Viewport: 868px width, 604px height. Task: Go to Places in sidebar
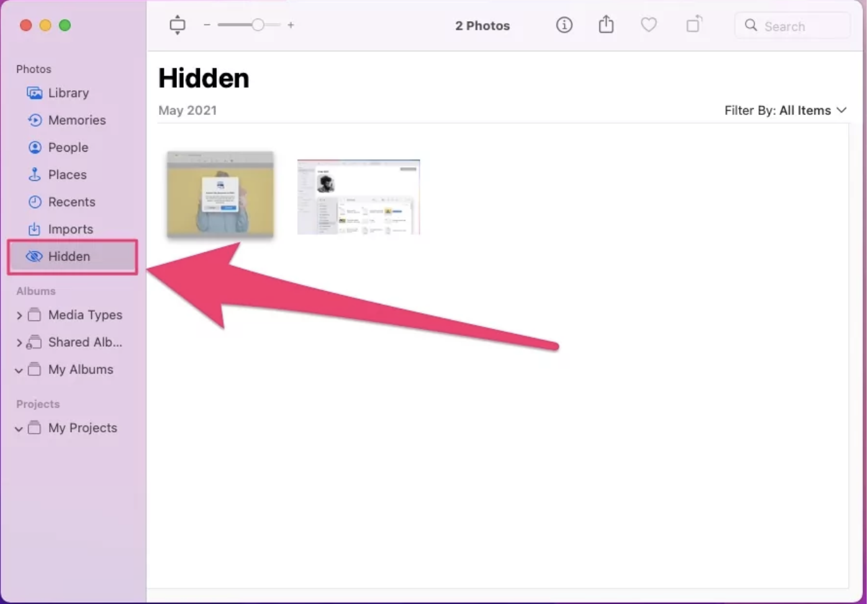point(67,175)
